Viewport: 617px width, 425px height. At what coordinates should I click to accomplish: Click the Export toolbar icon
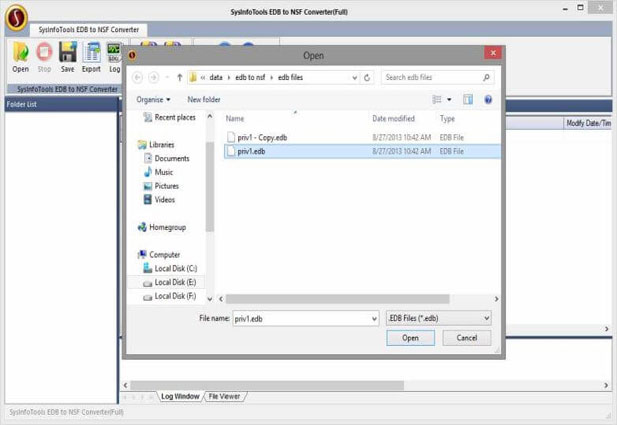tap(91, 57)
